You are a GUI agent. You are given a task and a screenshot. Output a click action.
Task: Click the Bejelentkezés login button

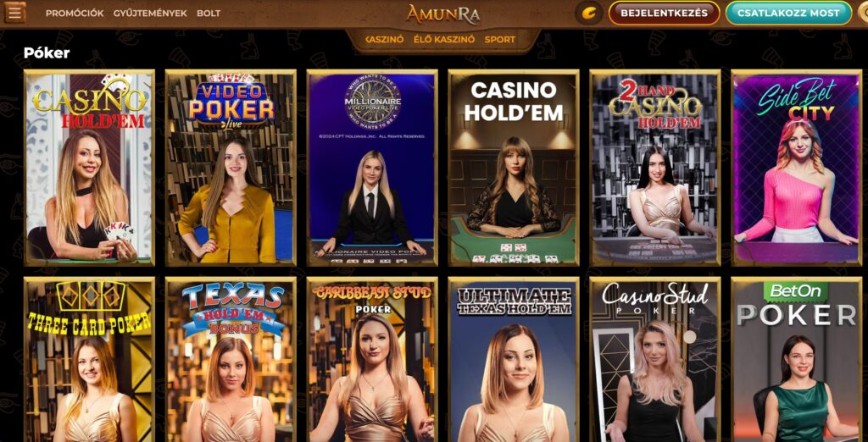pyautogui.click(x=665, y=13)
